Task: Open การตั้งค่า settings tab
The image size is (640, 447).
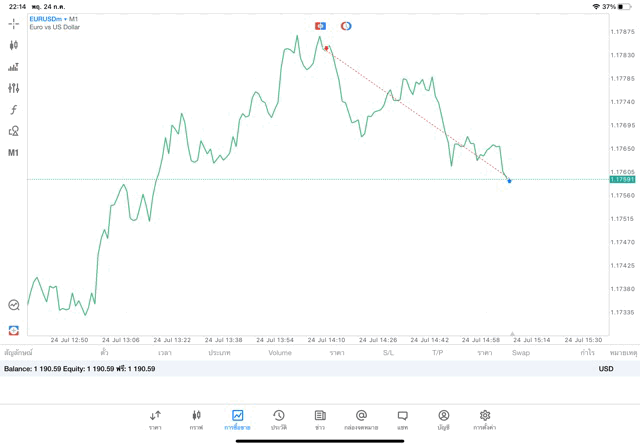Action: 485,419
